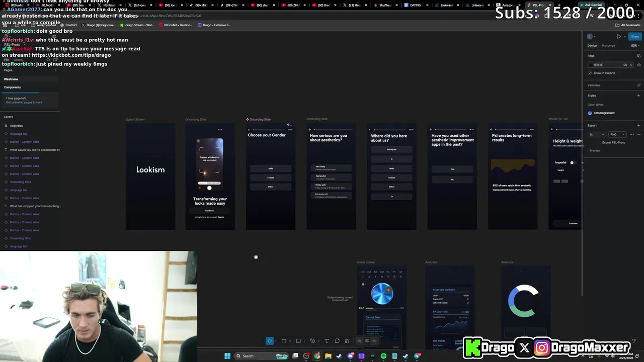Open the Task View taskbar icon
644x362 pixels.
click(295, 356)
